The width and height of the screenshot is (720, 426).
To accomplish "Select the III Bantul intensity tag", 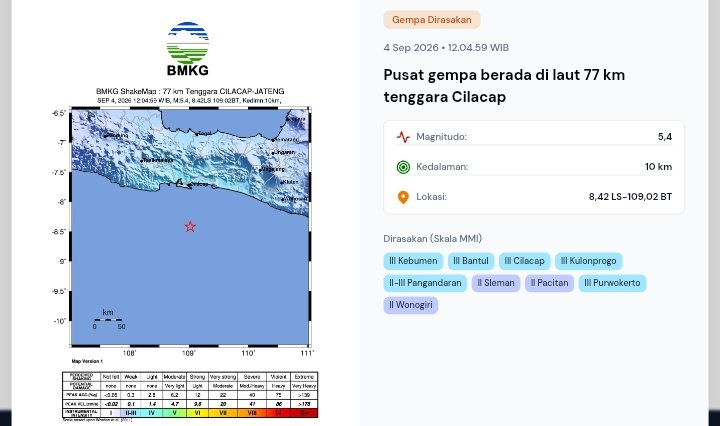I will [x=471, y=261].
